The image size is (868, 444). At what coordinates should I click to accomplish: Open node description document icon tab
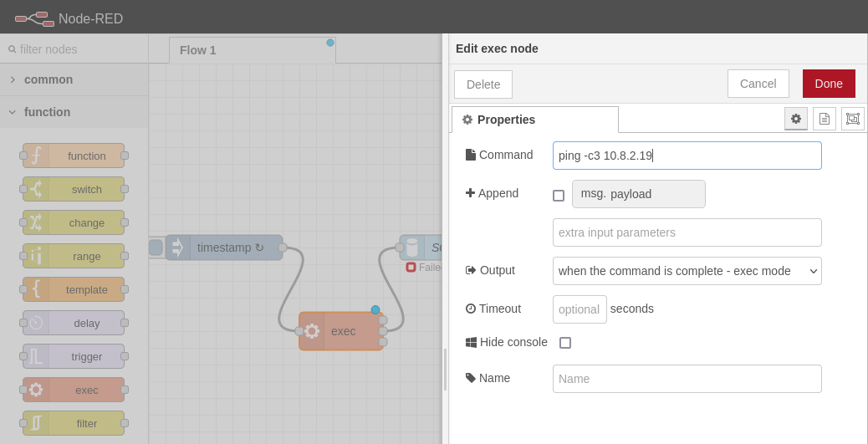point(825,119)
